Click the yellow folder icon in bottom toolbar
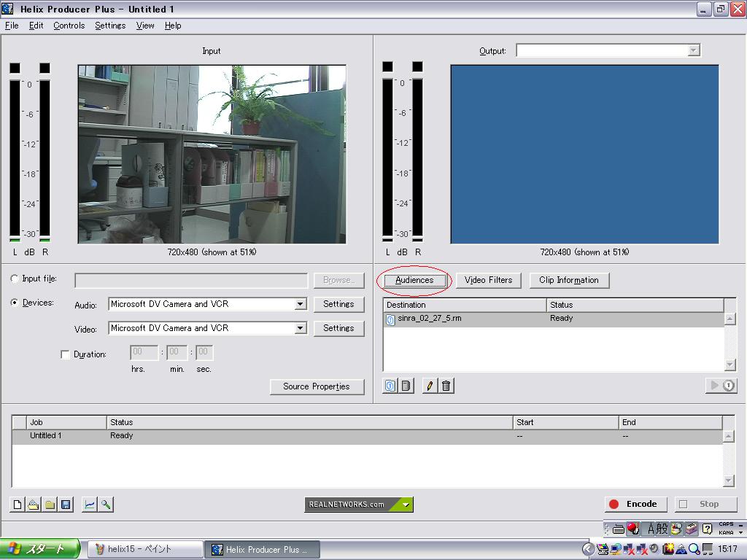 click(50, 505)
